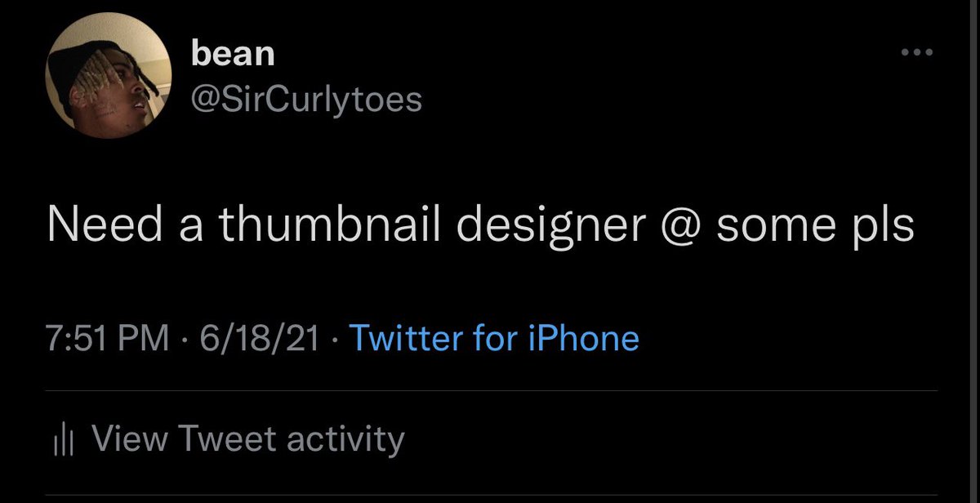Click the word "Twitter" in the source label
This screenshot has width=980, height=503.
click(x=405, y=337)
